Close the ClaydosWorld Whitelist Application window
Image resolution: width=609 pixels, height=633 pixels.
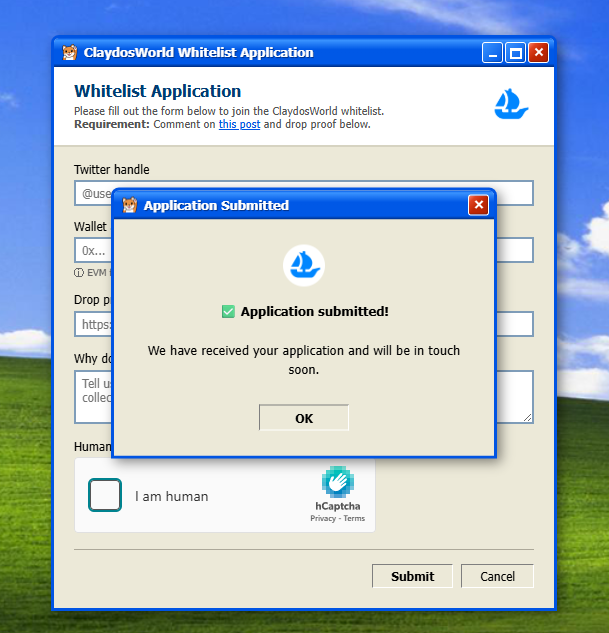(x=538, y=52)
